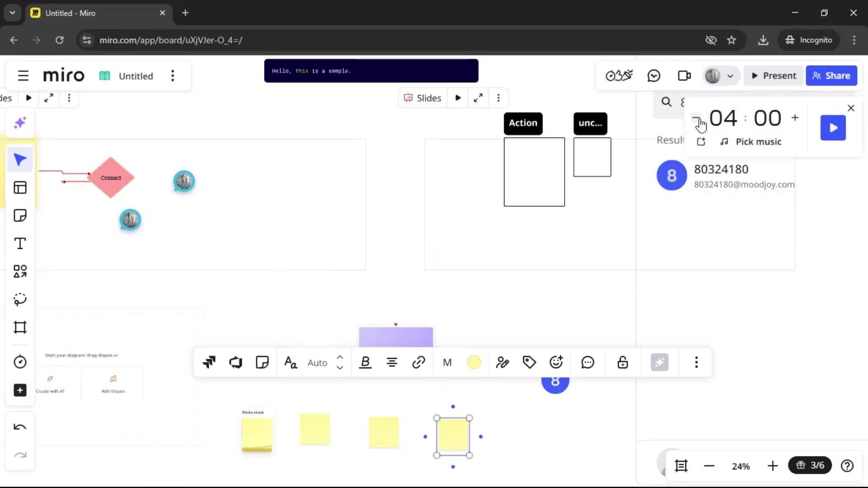Select the pink Connect diamond shape
Screen dimensions: 868x488
click(x=111, y=178)
